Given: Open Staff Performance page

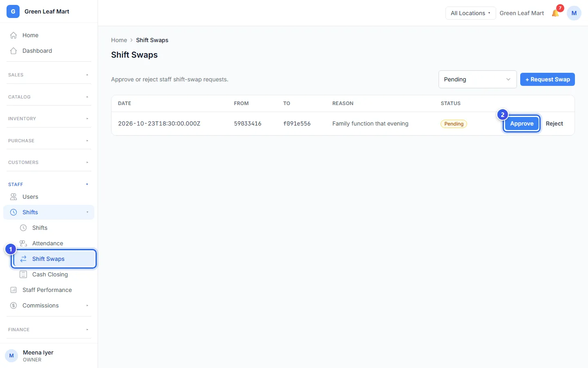Looking at the screenshot, I should pyautogui.click(x=49, y=290).
